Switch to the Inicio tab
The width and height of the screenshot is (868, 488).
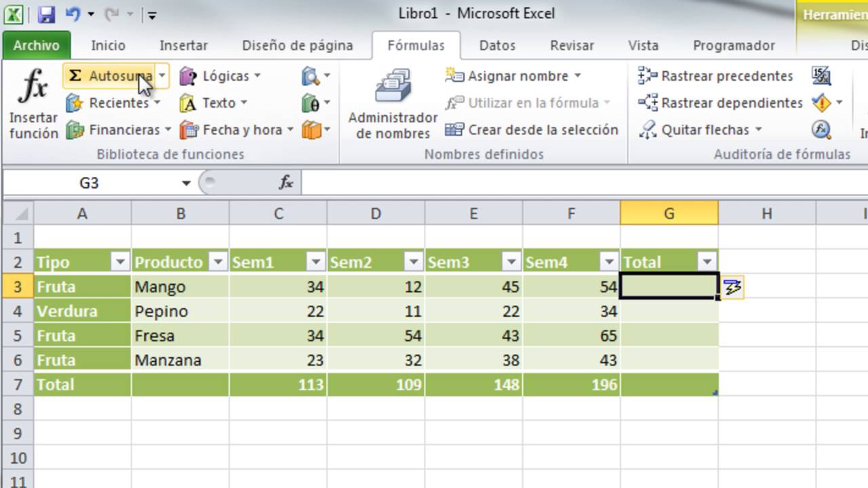[108, 45]
